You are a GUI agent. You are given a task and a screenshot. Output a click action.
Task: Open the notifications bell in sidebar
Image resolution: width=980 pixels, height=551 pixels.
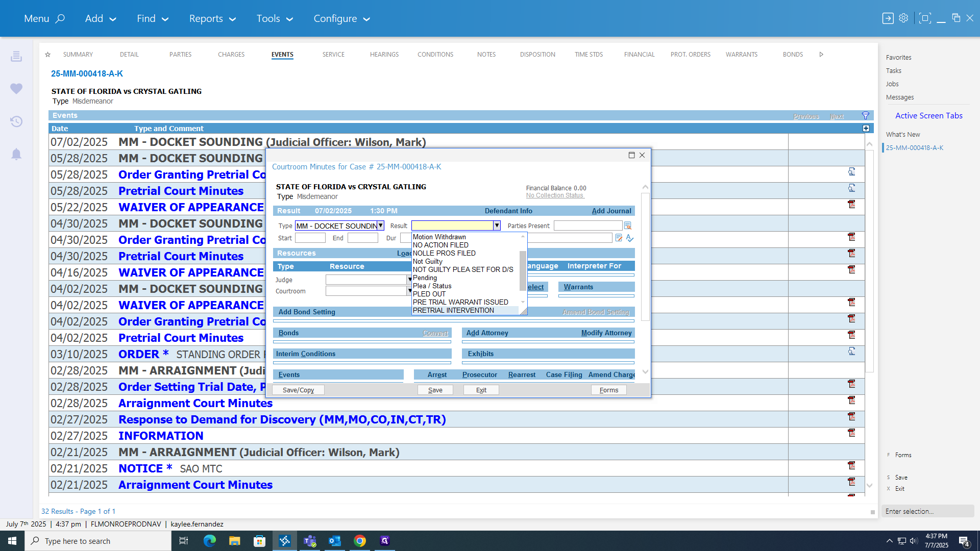pyautogui.click(x=16, y=154)
